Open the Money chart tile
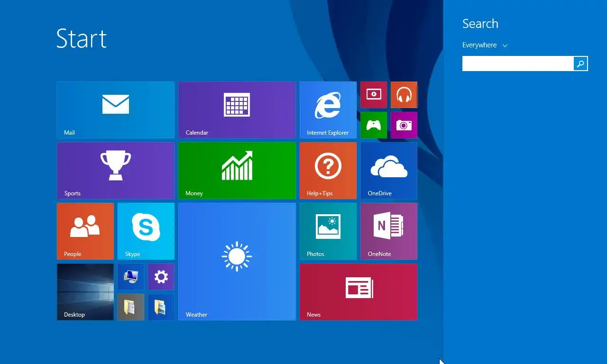This screenshot has width=607, height=364. pos(237,171)
